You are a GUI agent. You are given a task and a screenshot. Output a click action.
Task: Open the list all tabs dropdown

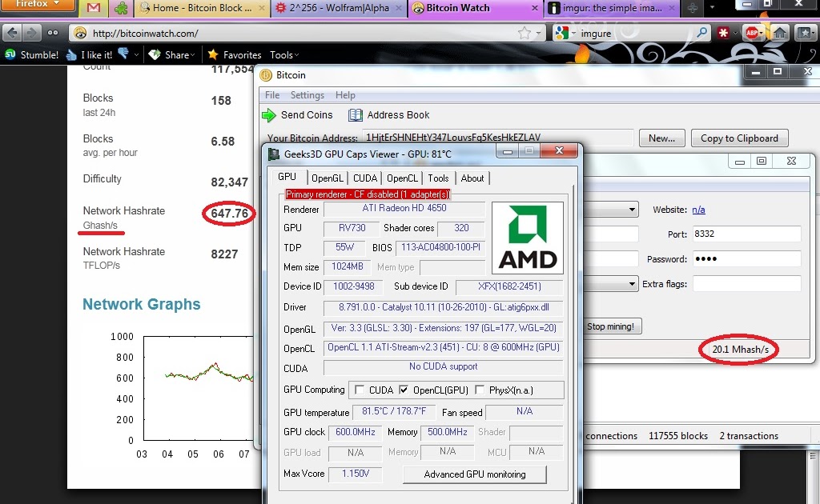[x=712, y=8]
